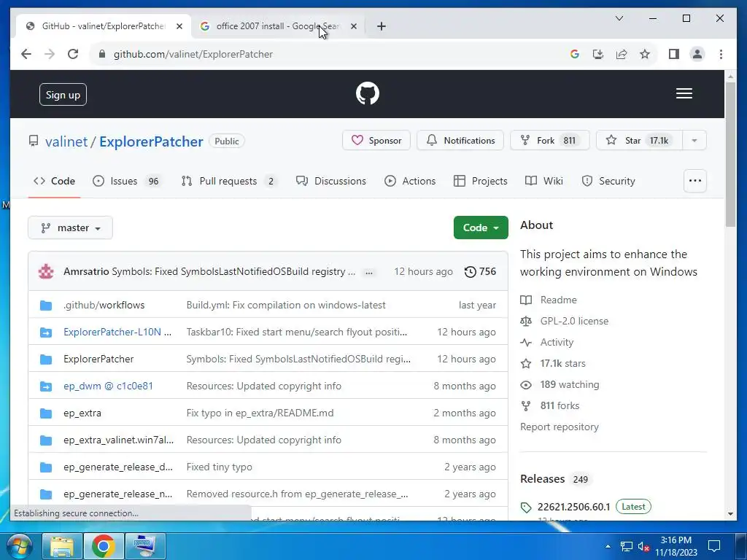This screenshot has height=560, width=747.
Task: View commit history via the 756 clock icon
Action: coord(480,271)
